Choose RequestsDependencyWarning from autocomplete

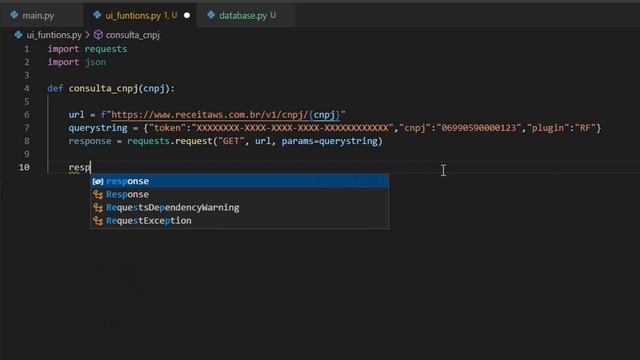[239, 207]
